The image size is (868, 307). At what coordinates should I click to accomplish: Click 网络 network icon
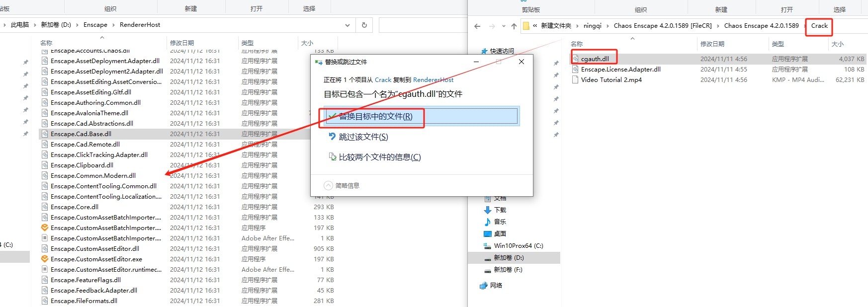click(x=484, y=285)
